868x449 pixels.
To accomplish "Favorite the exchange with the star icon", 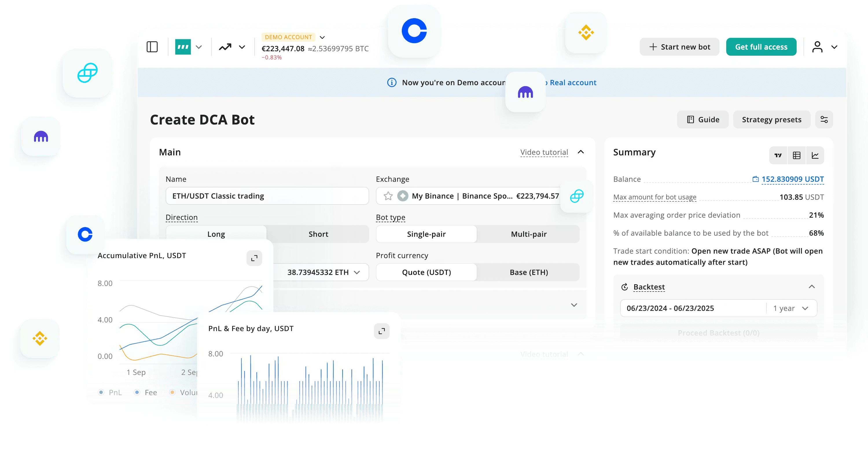I will (388, 196).
